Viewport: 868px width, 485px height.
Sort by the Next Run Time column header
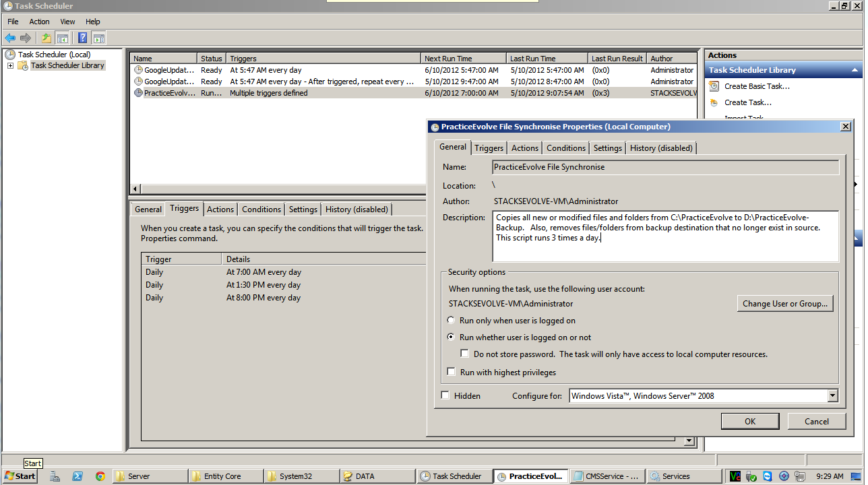tap(464, 59)
